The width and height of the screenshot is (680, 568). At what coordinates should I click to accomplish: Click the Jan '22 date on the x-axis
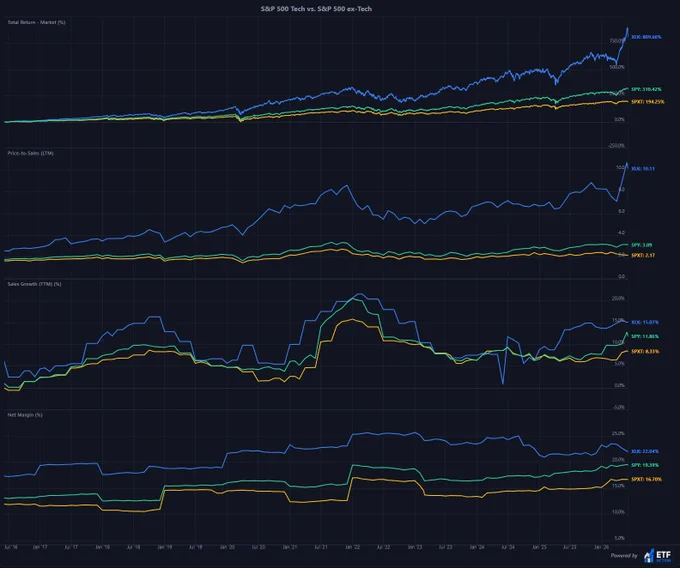[x=352, y=547]
